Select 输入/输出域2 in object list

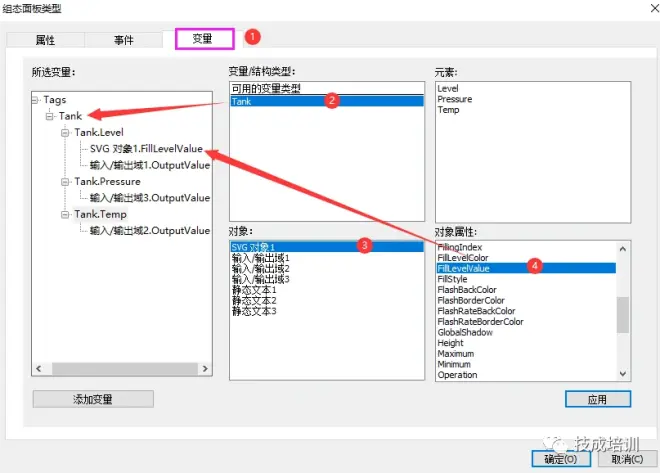(x=261, y=268)
